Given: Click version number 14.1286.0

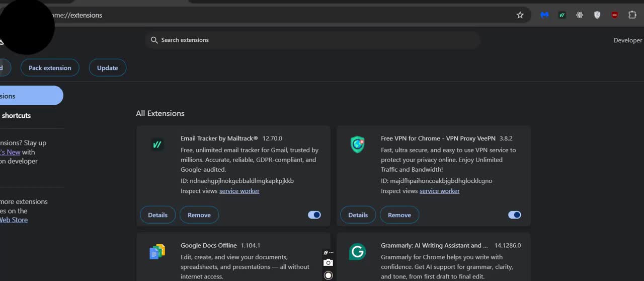Looking at the screenshot, I should click(508, 246).
